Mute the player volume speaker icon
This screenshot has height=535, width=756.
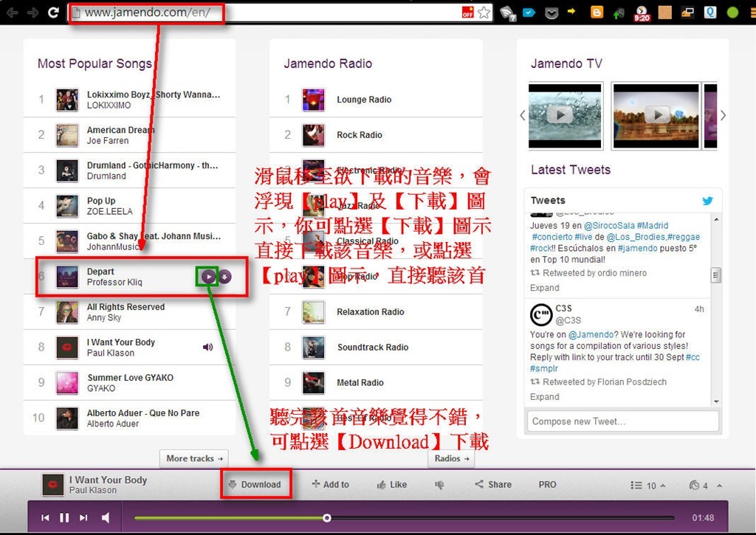coord(106,517)
